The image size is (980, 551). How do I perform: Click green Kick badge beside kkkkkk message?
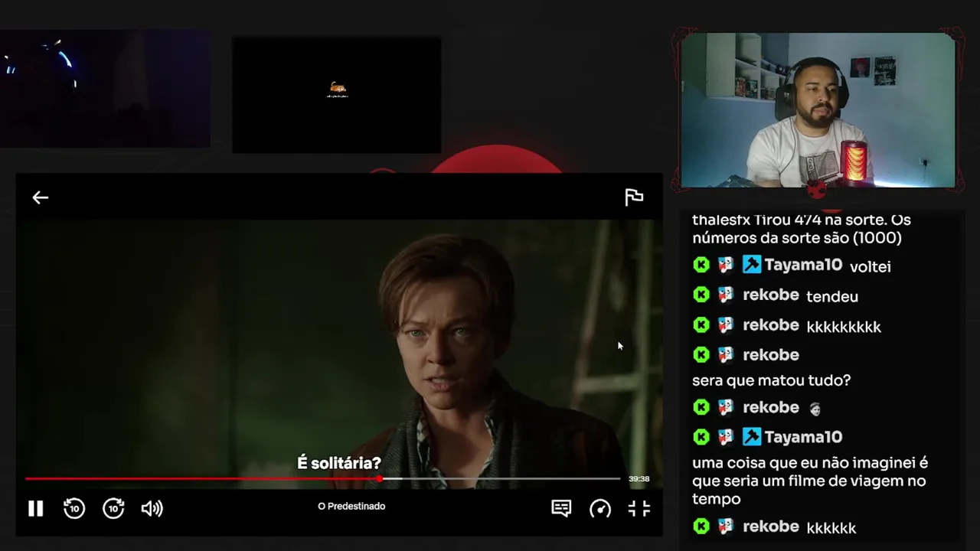pos(701,527)
